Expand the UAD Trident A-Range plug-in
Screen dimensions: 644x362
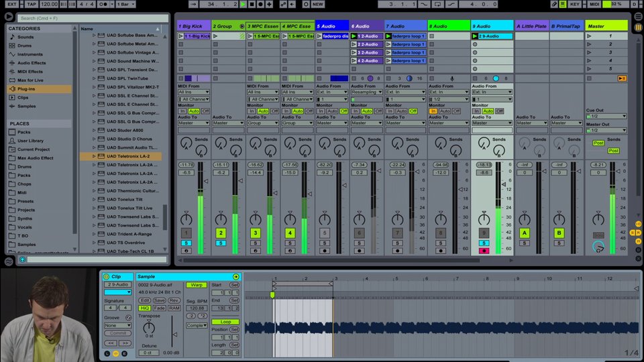[94, 234]
